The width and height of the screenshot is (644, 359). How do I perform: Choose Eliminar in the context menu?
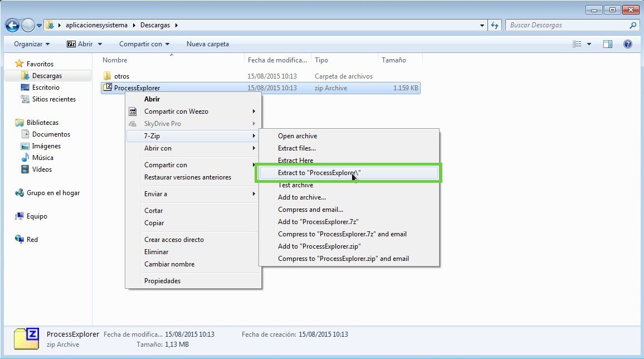[x=156, y=252]
